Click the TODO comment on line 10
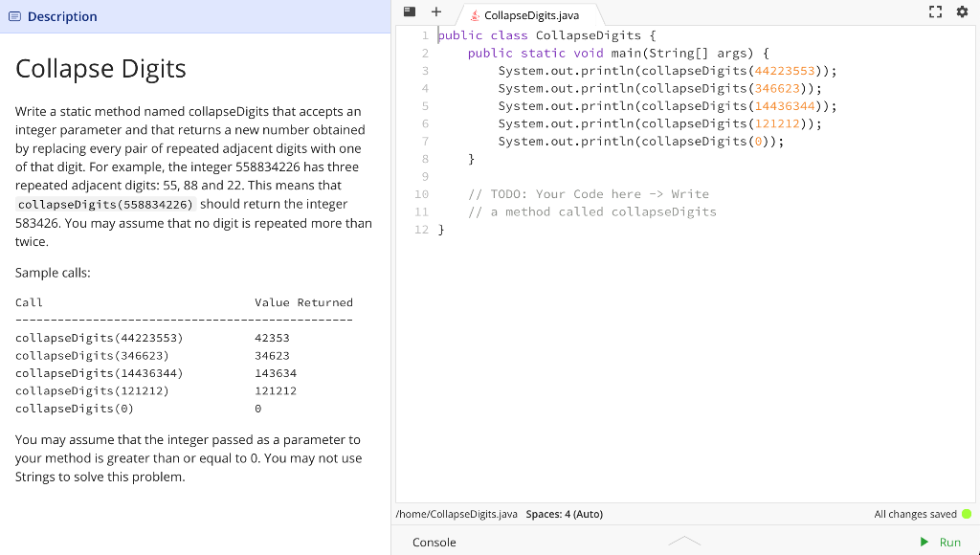The height and width of the screenshot is (555, 980). pos(589,193)
